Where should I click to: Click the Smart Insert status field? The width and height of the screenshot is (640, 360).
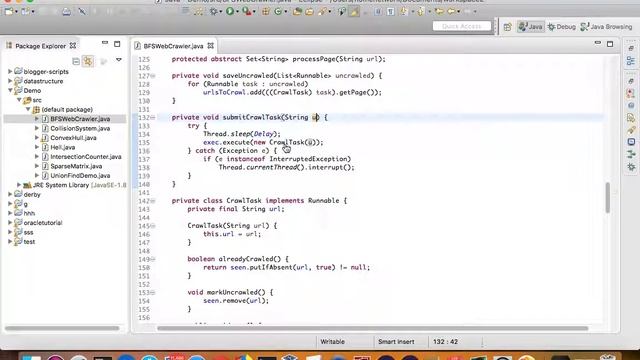pyautogui.click(x=396, y=342)
